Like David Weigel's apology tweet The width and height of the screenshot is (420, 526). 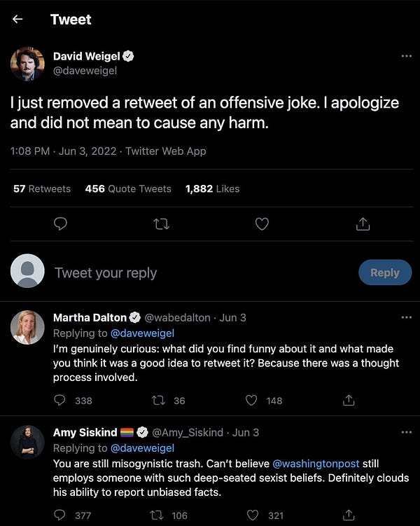(262, 223)
